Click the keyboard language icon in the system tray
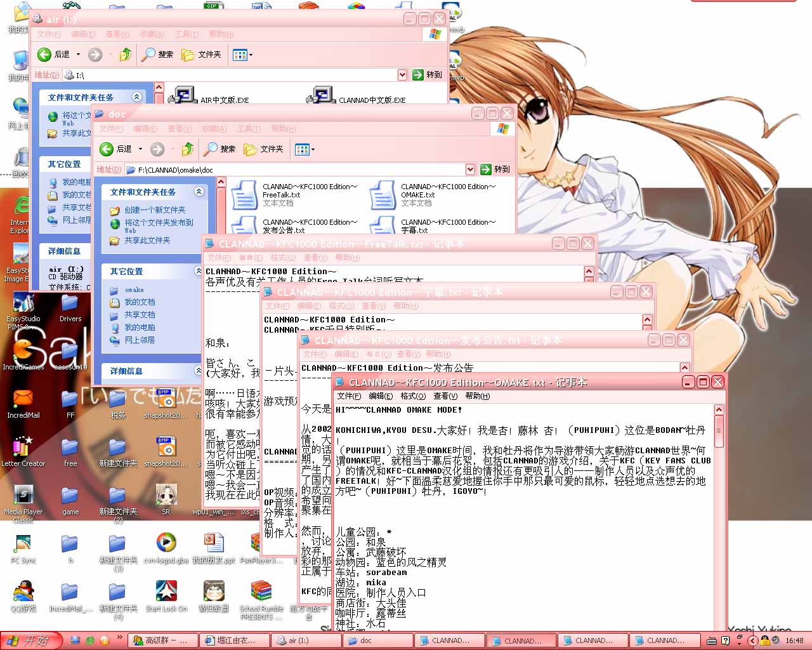The height and width of the screenshot is (650, 812). (712, 640)
